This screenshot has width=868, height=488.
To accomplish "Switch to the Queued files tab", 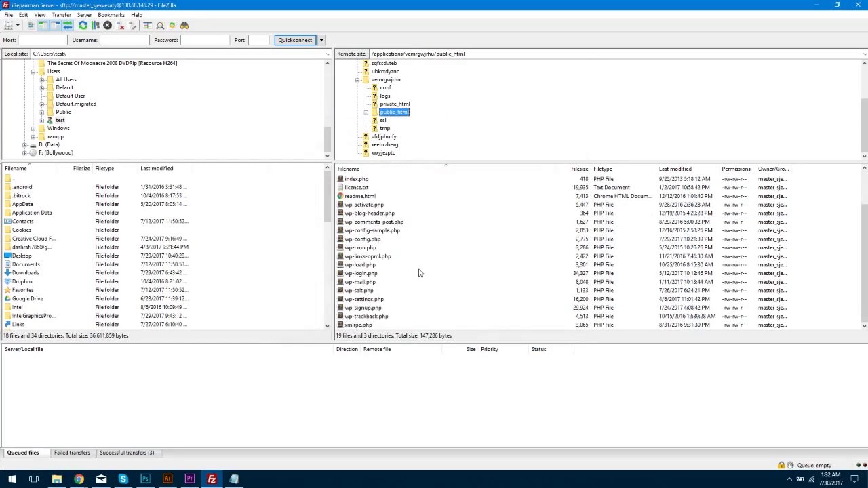I will [x=23, y=453].
